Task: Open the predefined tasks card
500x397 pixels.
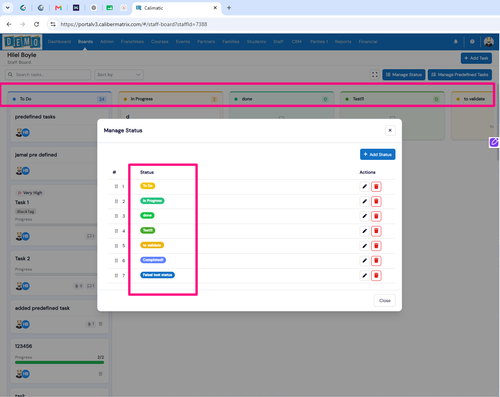Action: pyautogui.click(x=59, y=125)
